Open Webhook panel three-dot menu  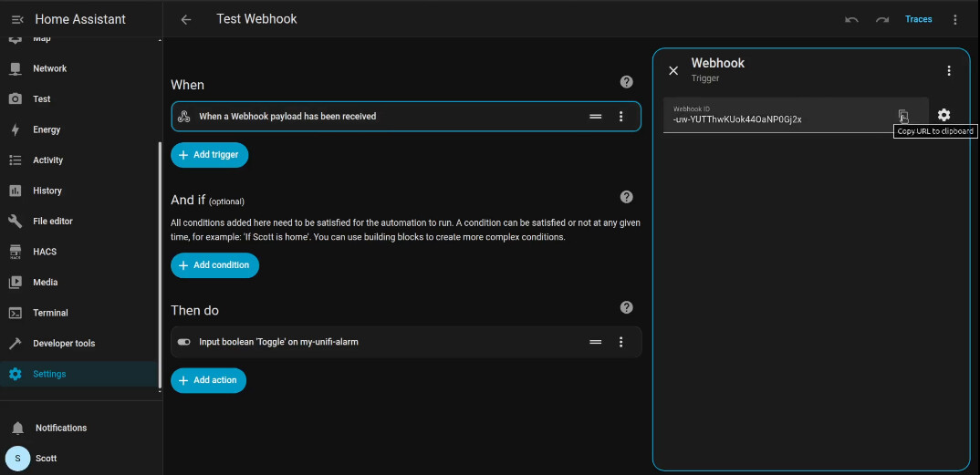point(949,70)
